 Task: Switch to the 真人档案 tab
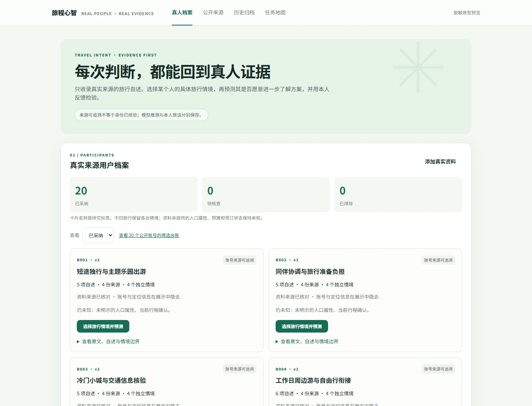182,13
